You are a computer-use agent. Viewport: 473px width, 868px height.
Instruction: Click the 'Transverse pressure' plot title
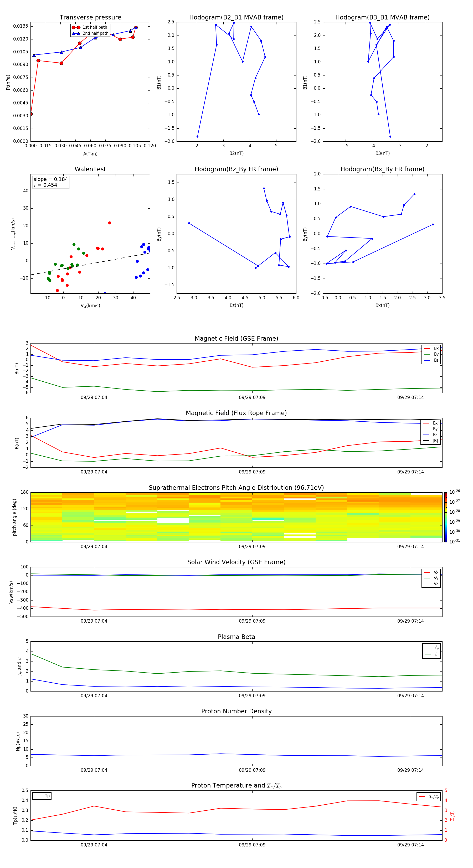click(90, 18)
